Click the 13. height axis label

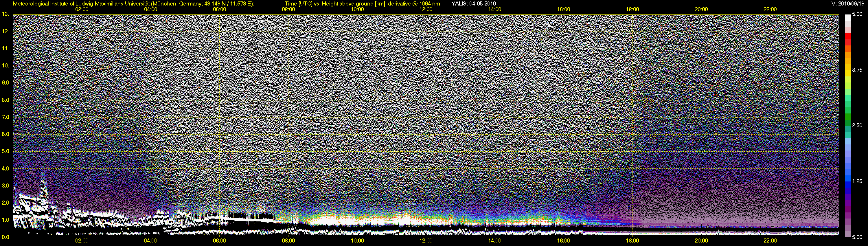click(x=5, y=14)
